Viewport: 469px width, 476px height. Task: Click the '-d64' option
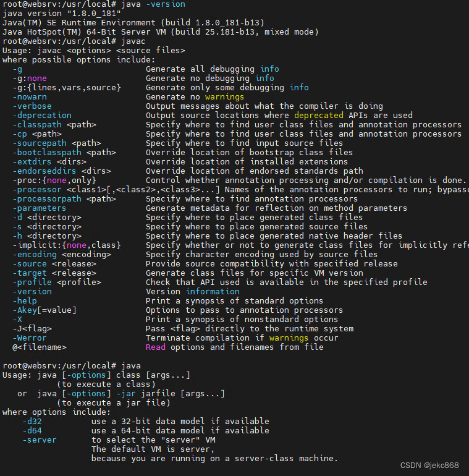tap(32, 431)
